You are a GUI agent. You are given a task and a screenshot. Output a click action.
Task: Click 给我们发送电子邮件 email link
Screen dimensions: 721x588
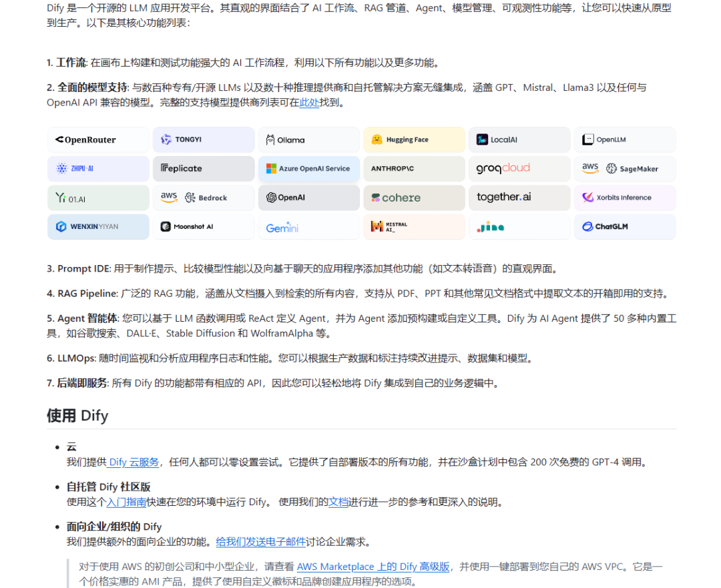(x=261, y=542)
